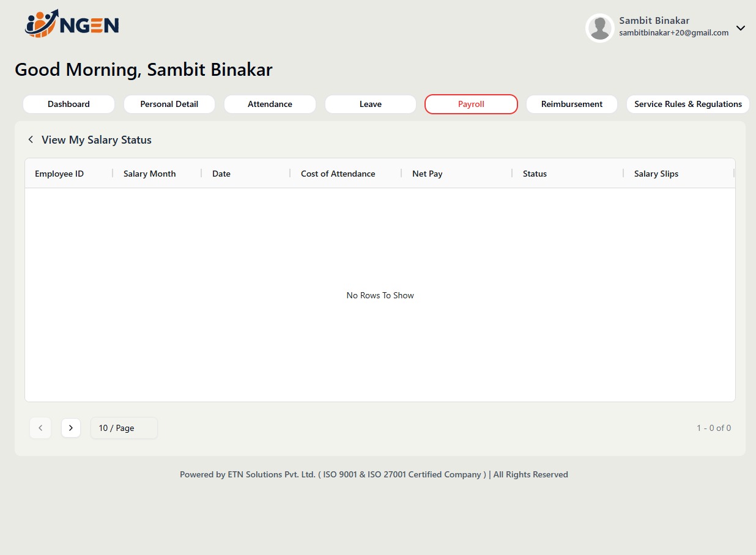Go to the Reimbursement tab
The width and height of the screenshot is (756, 555).
click(x=572, y=104)
